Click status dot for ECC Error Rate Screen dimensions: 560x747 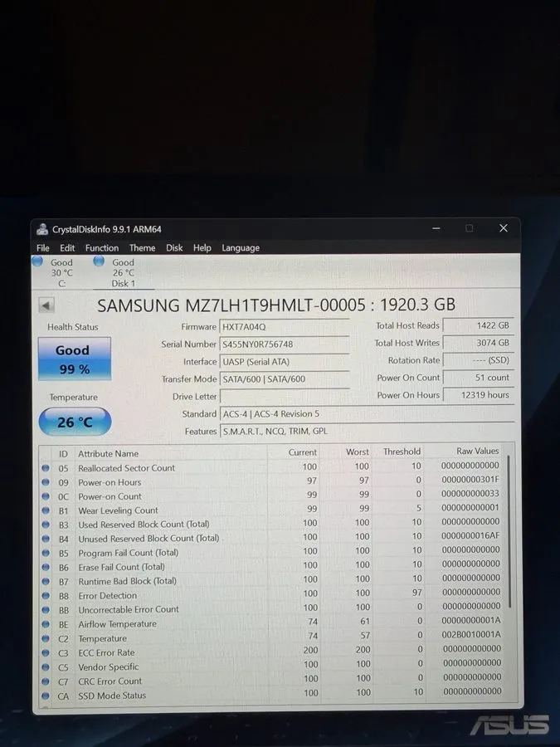tap(46, 652)
